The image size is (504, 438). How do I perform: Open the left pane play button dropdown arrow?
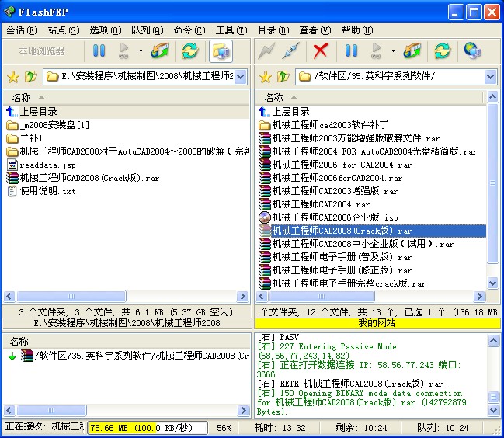[x=141, y=50]
